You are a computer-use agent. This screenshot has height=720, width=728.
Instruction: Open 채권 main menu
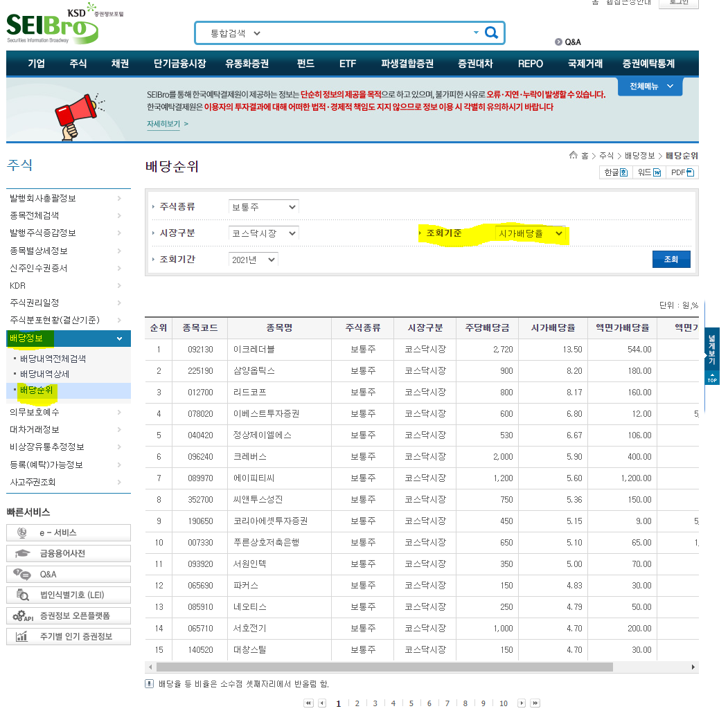tap(120, 64)
